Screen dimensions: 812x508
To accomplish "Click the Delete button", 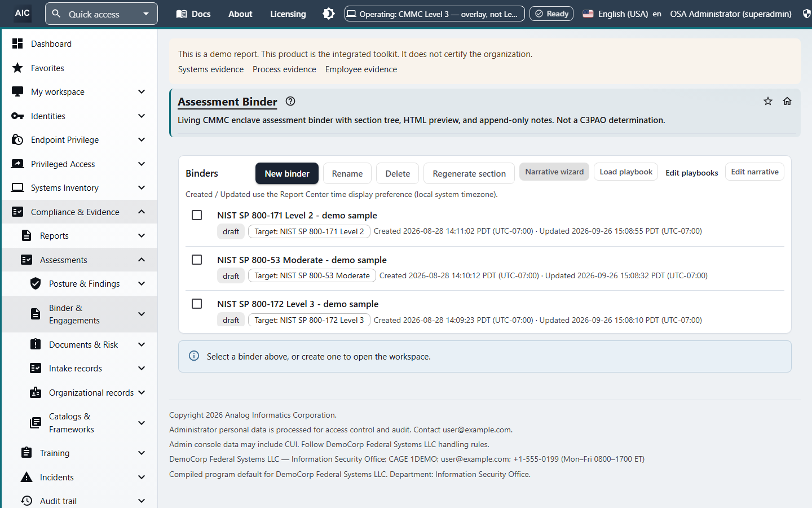I will 398,173.
